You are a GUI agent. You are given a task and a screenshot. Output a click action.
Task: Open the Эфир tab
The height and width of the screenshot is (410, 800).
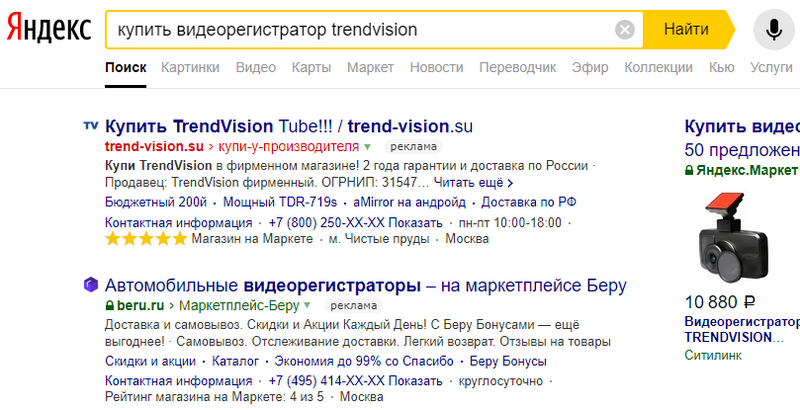tap(590, 67)
